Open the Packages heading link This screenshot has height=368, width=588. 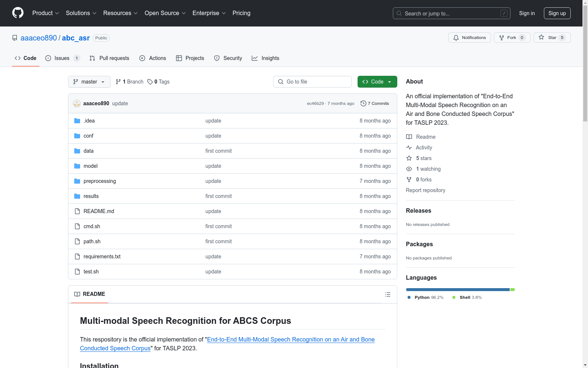[x=419, y=244]
